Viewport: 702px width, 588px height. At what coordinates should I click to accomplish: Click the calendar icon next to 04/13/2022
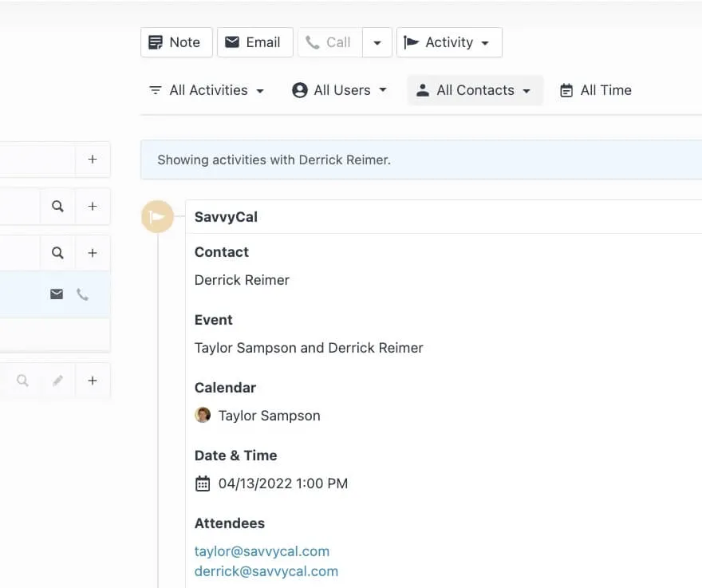(203, 483)
